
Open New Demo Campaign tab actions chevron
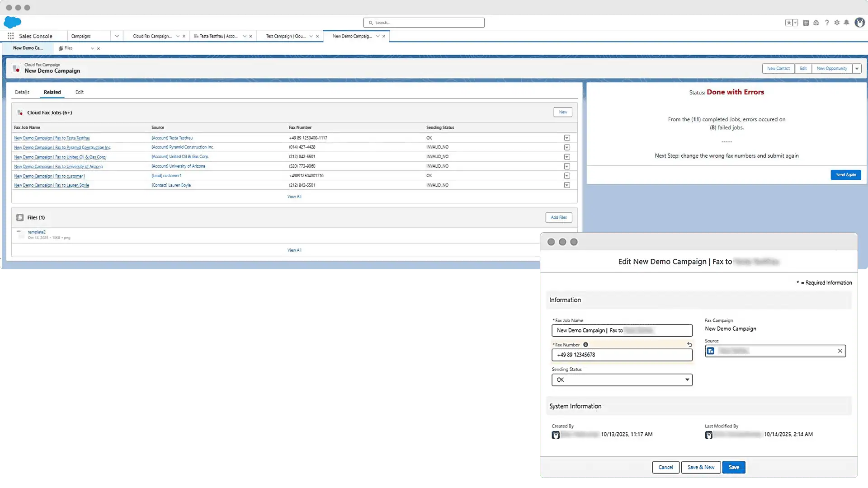(377, 36)
